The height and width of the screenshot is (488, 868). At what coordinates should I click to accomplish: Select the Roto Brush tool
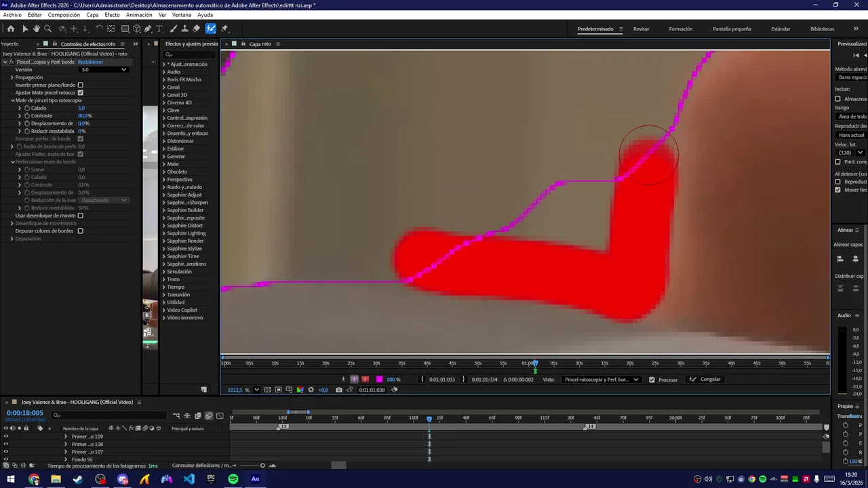click(x=211, y=28)
